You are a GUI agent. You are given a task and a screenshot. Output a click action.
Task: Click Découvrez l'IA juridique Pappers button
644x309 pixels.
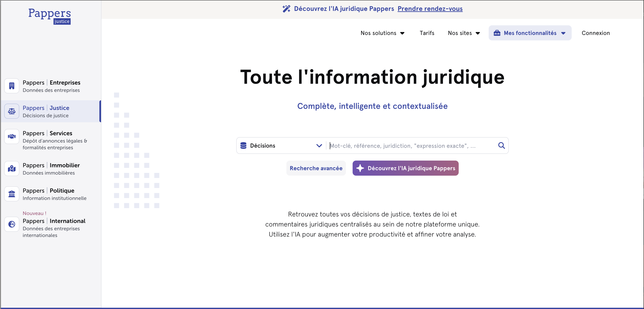[x=405, y=168]
